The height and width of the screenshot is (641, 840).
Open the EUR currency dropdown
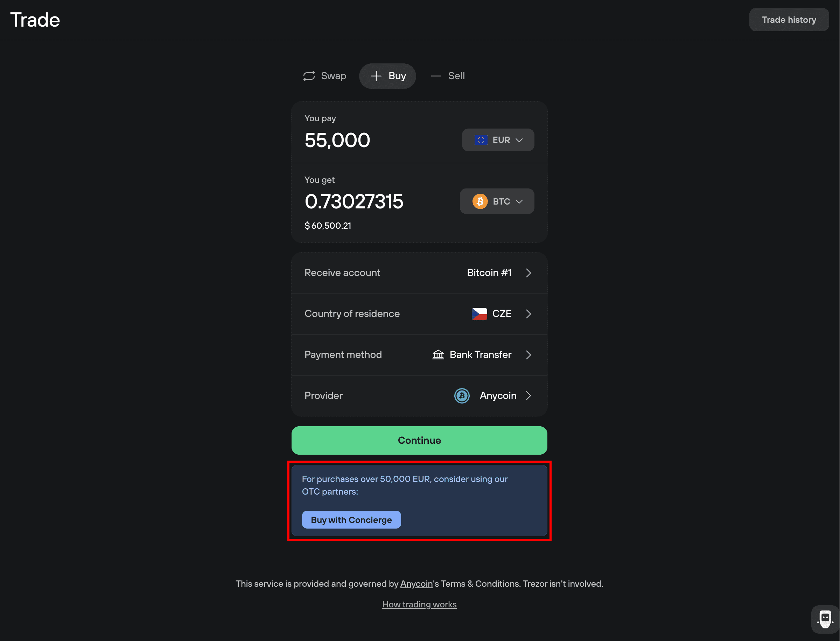click(498, 140)
